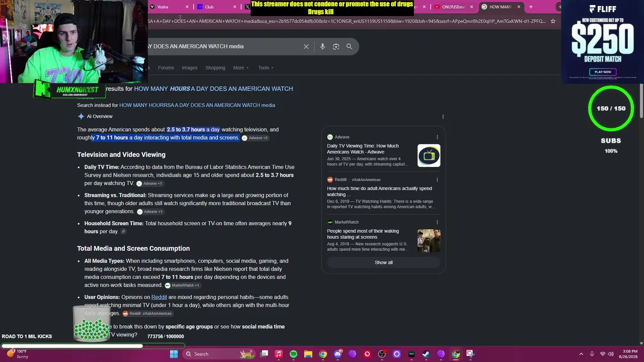Screen dimensions: 644x362
Task: Expand the More search filters dropdown
Action: point(241,68)
